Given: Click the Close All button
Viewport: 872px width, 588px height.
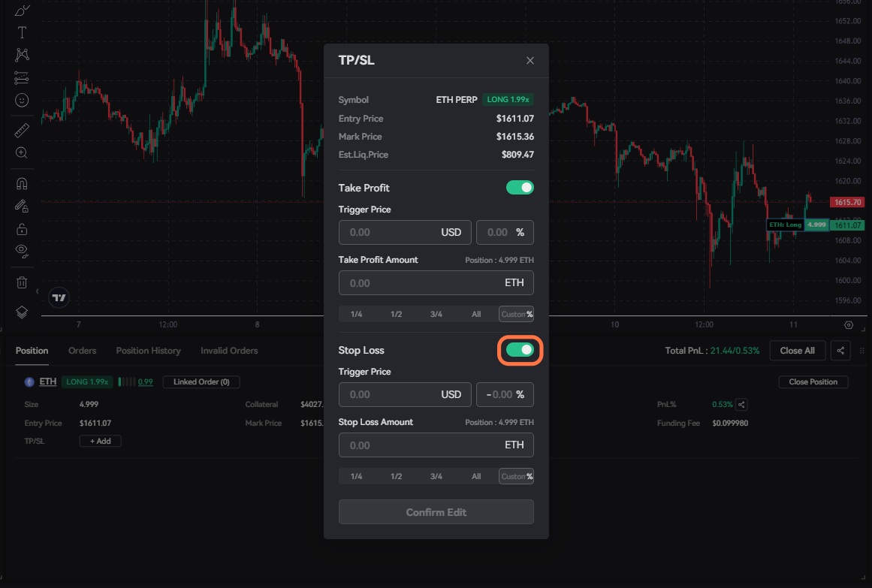Looking at the screenshot, I should (798, 351).
